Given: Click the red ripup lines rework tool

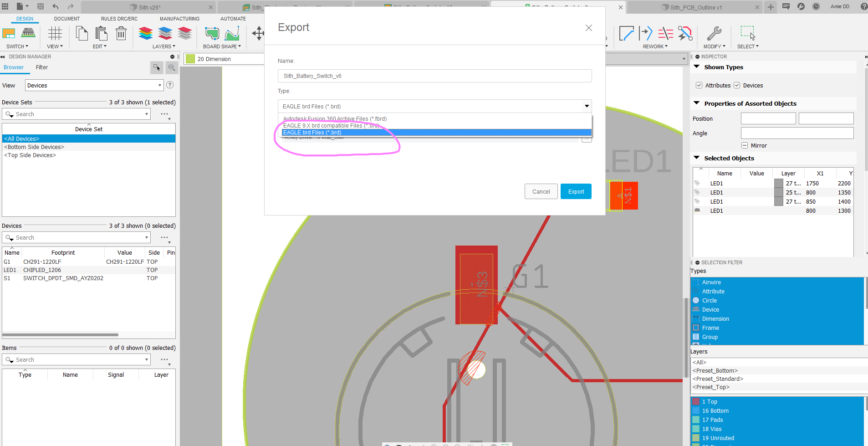Looking at the screenshot, I should (665, 33).
